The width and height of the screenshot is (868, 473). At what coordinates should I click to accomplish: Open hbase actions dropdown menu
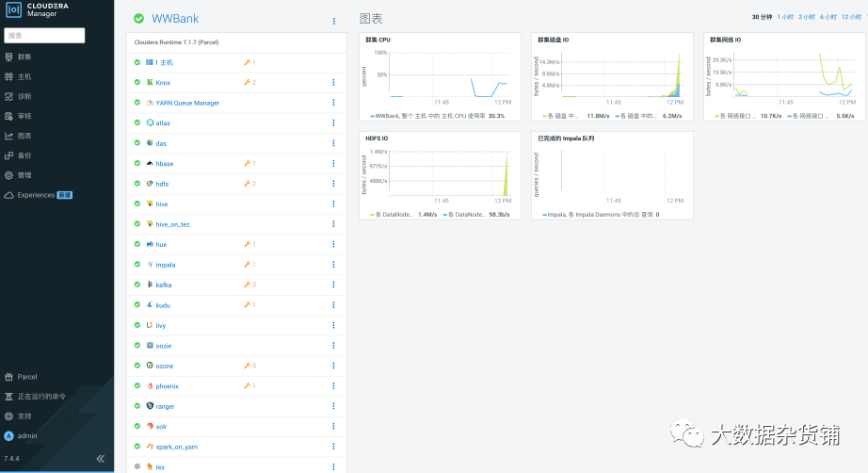[x=333, y=163]
